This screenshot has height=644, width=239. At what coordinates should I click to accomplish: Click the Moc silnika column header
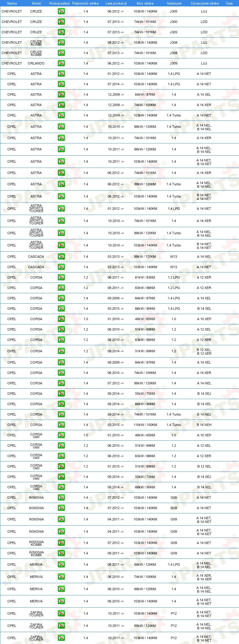tap(145, 3)
